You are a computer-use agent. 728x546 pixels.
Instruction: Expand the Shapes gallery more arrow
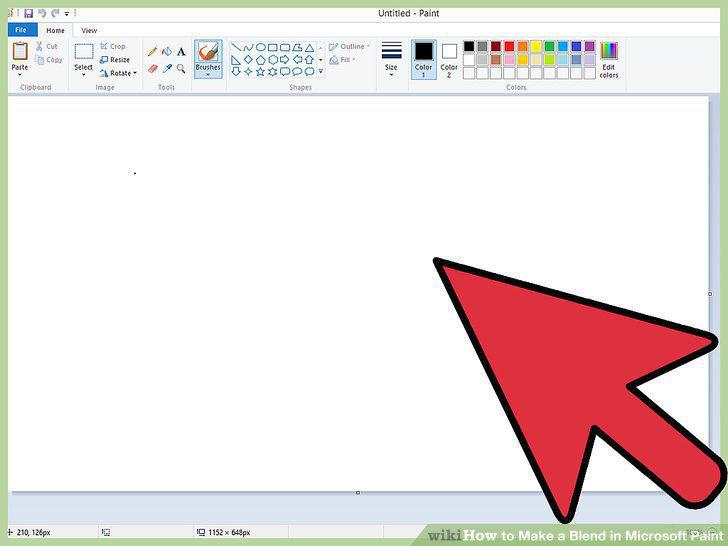click(x=320, y=72)
